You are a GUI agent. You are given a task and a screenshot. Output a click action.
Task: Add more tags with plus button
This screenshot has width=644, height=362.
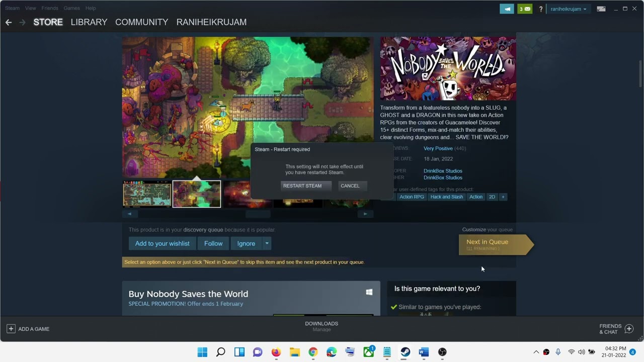point(503,197)
